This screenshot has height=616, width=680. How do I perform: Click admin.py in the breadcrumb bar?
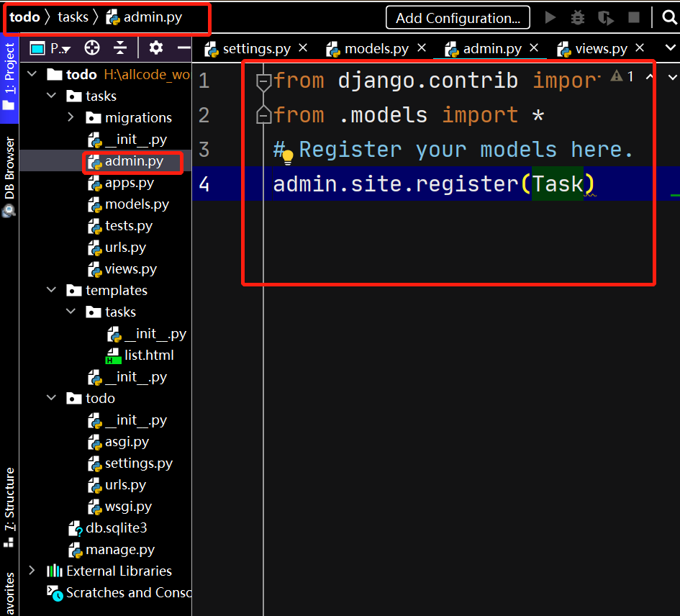point(145,17)
